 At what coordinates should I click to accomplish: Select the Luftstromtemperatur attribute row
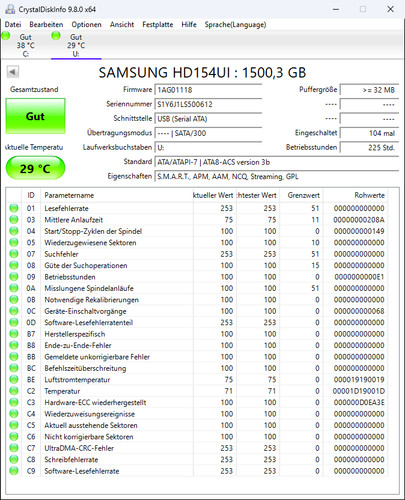(x=197, y=380)
